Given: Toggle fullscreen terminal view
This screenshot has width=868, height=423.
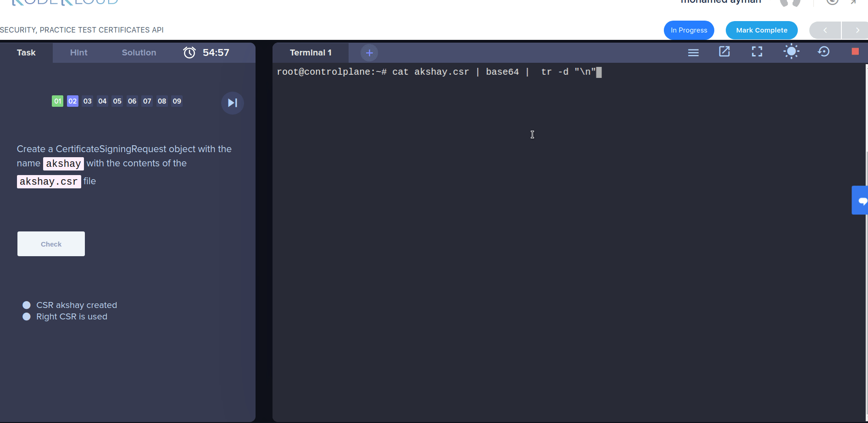Looking at the screenshot, I should tap(757, 52).
